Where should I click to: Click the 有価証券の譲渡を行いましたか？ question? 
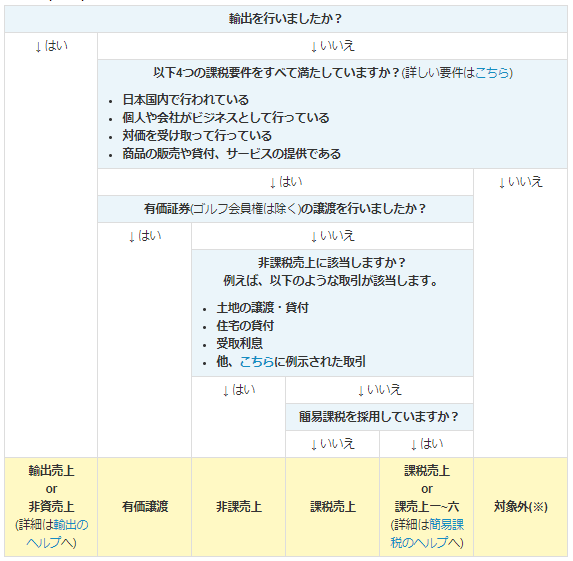pos(285,209)
